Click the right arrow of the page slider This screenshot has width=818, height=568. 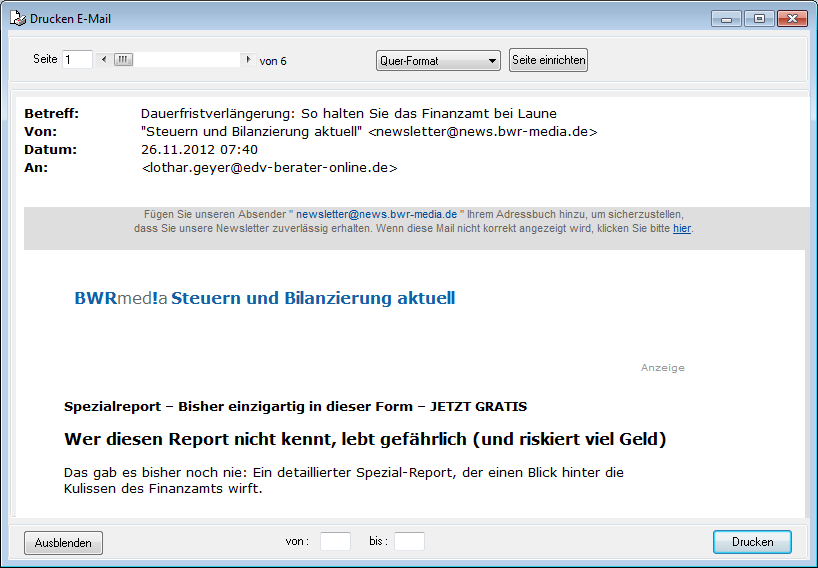248,60
